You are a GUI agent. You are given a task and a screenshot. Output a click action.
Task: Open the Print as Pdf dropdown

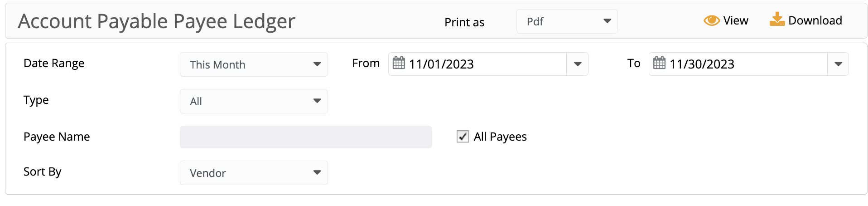(567, 21)
